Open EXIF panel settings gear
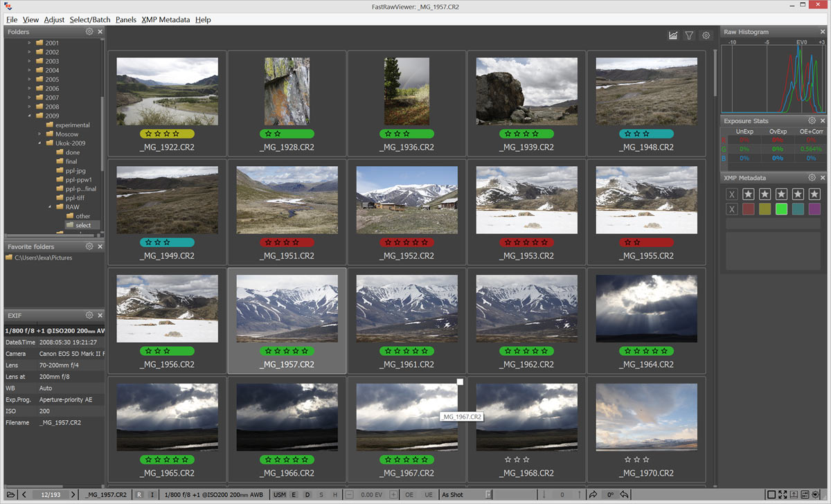The image size is (831, 504). click(x=89, y=315)
